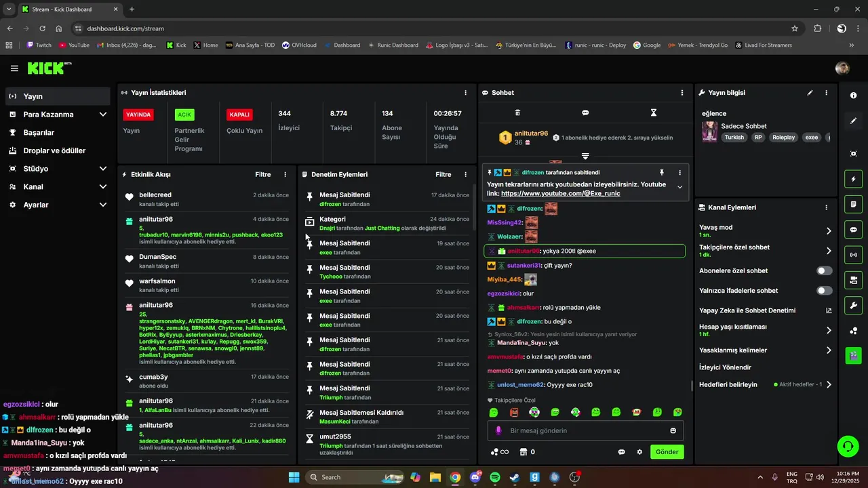
Task: Click İzleyici Yönlendir in Kanal Eylemleri
Action: (725, 367)
